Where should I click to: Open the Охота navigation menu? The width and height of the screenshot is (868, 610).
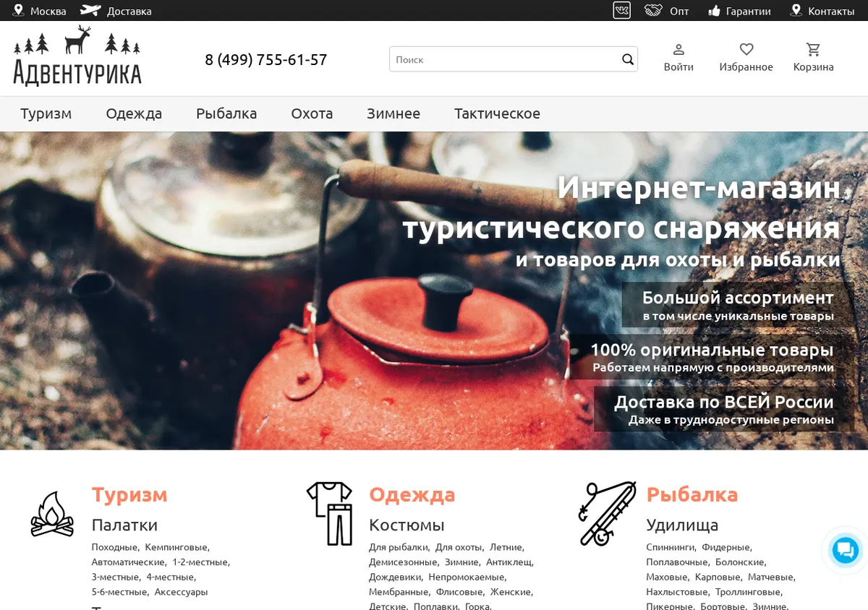coord(312,113)
